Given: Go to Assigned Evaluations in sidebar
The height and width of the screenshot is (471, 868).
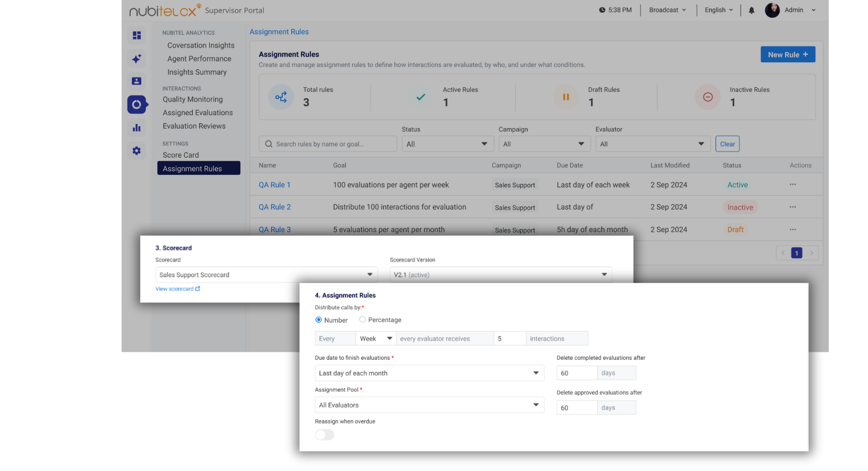Looking at the screenshot, I should 198,113.
